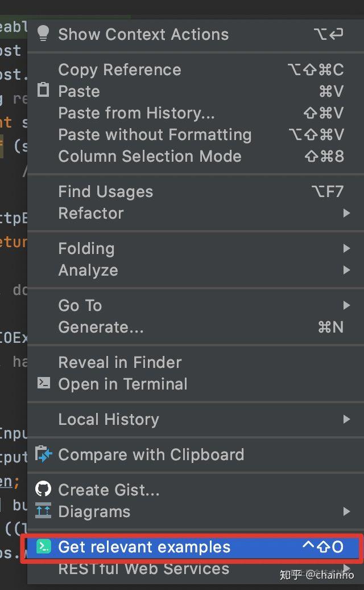This screenshot has height=590, width=364.
Task: Click the GitHub icon for Create Gist
Action: 43,489
